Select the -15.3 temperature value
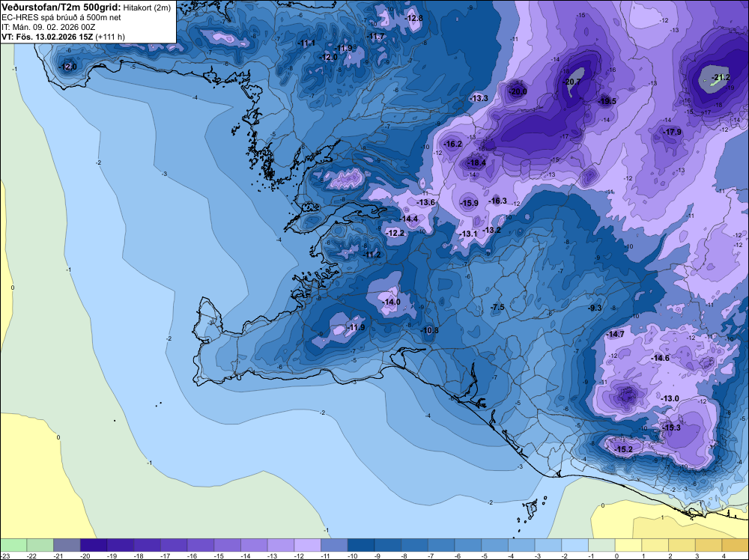The image size is (749, 560). pos(672,427)
